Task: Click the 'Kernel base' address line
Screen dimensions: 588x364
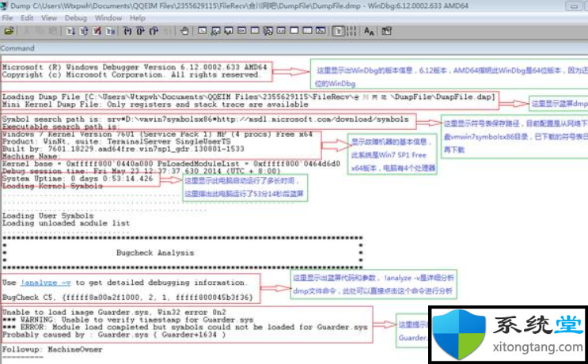Action: coord(171,164)
